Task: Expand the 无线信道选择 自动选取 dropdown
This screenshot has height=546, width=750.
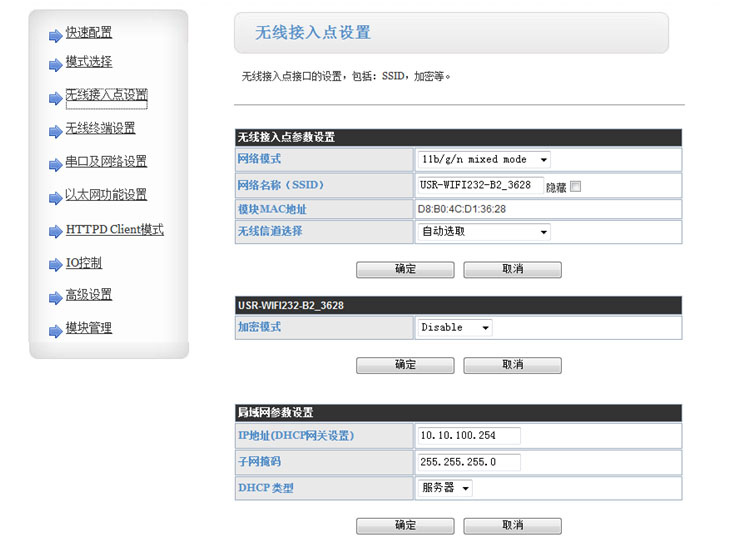Action: tap(484, 232)
